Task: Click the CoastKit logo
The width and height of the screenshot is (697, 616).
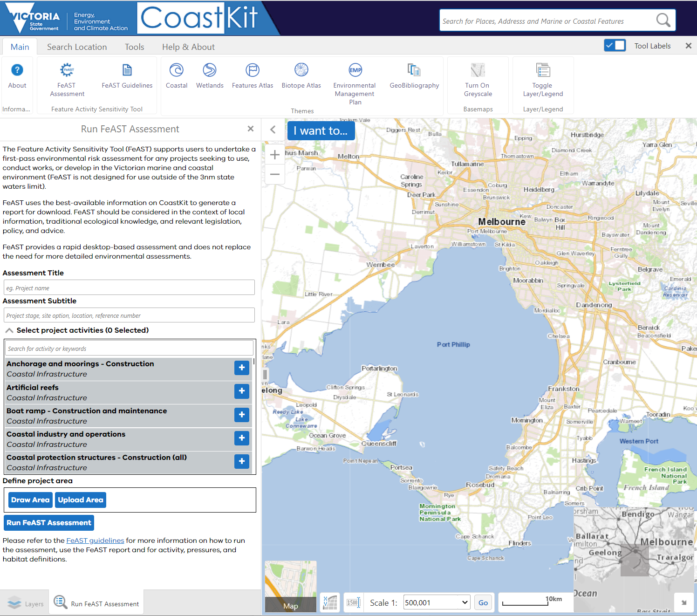Action: (x=200, y=18)
